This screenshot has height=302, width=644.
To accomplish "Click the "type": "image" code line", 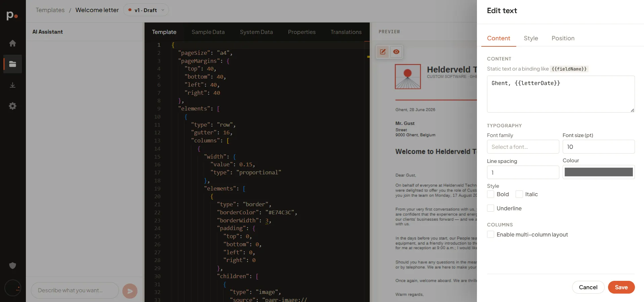I will (x=255, y=292).
